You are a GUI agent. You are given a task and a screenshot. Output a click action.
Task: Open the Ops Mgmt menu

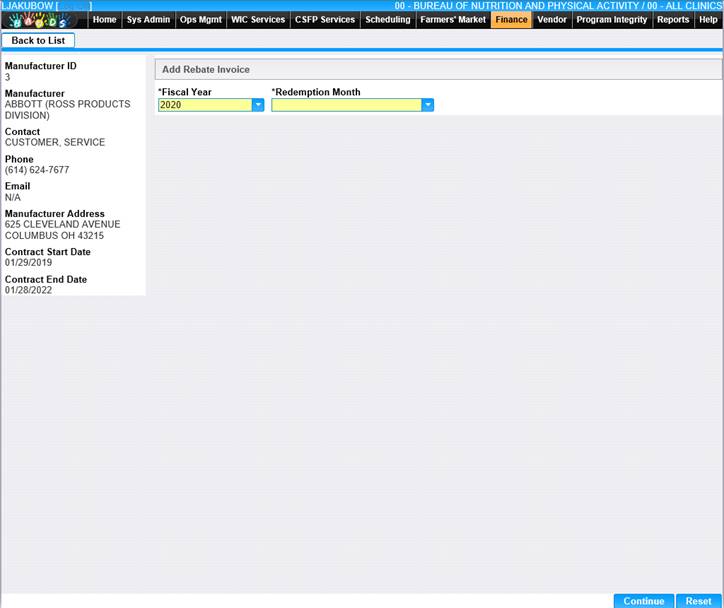tap(201, 20)
